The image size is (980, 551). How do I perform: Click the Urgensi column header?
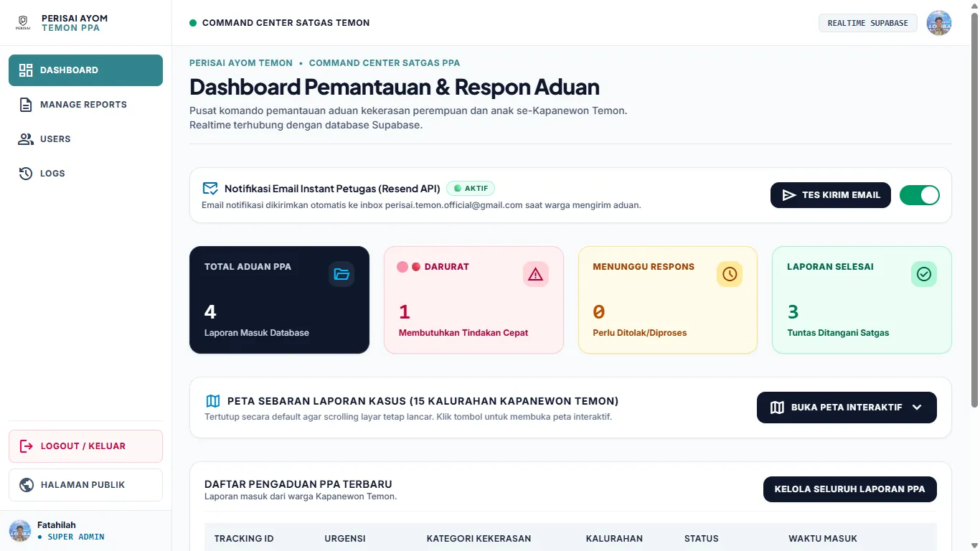[x=345, y=539]
